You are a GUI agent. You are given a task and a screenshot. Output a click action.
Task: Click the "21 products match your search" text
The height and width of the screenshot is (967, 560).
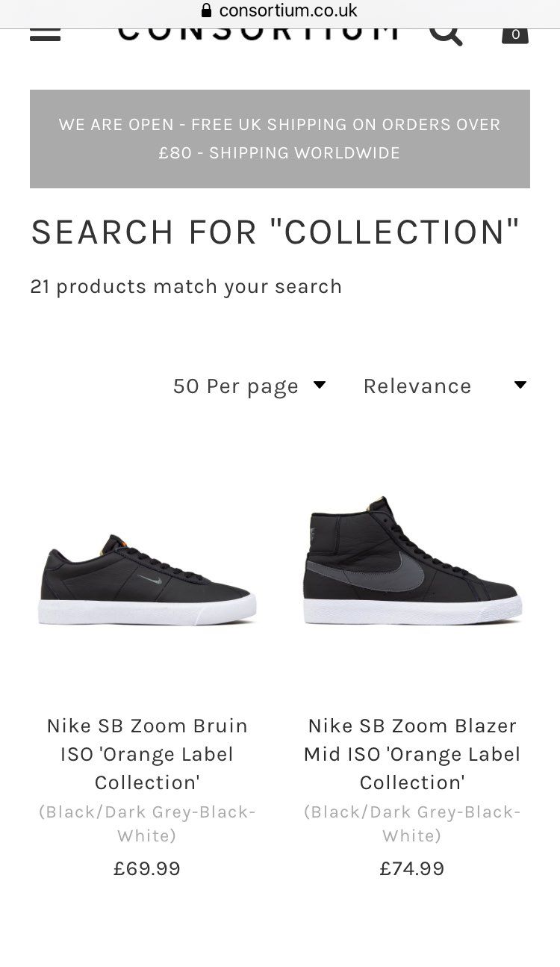(186, 287)
